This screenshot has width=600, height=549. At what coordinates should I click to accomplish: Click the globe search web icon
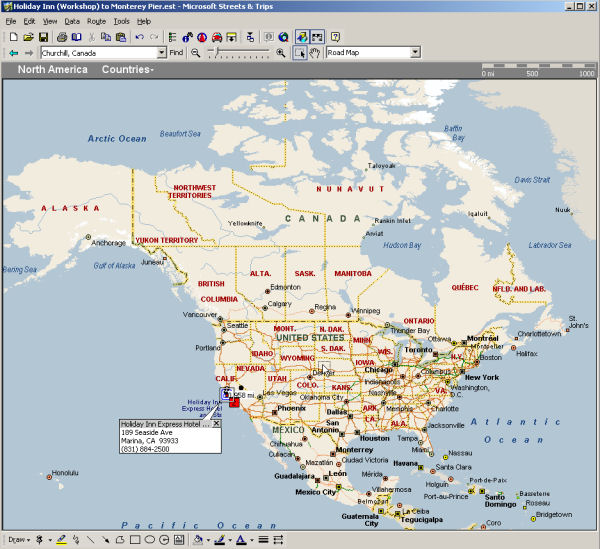pyautogui.click(x=284, y=37)
